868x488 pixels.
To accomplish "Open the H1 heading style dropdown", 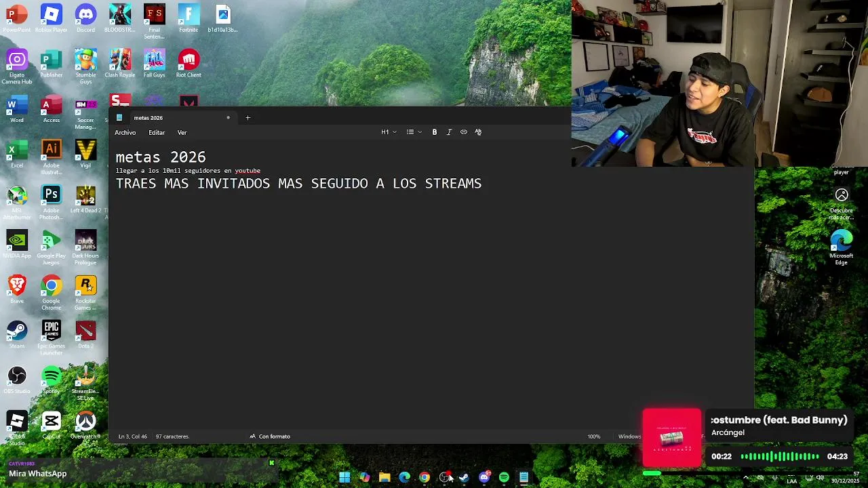I will pos(389,132).
